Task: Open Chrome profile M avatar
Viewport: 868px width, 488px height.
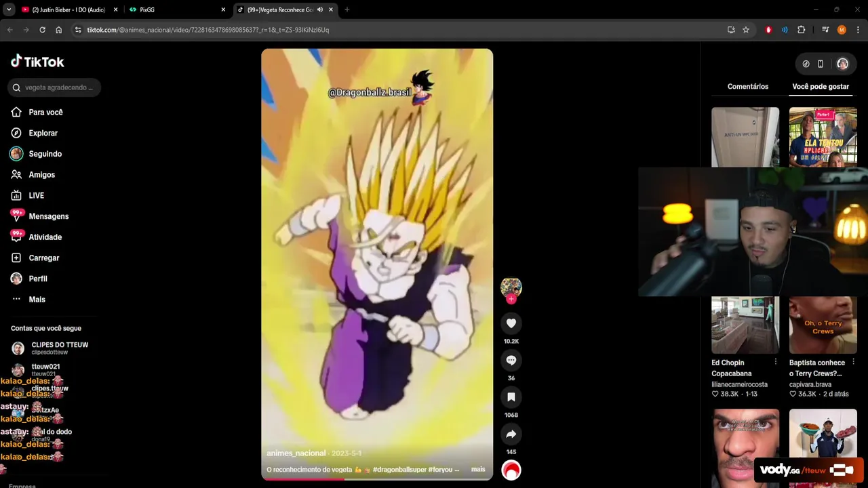Action: click(842, 30)
